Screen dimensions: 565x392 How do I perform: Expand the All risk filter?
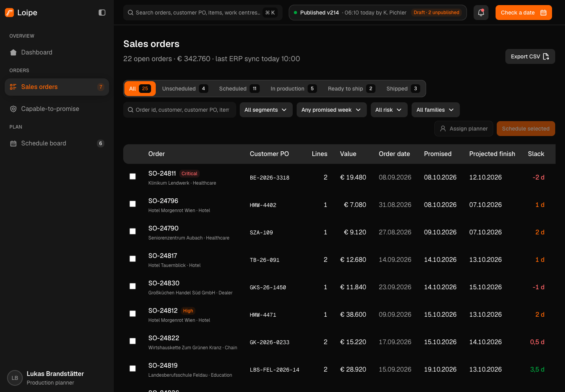click(389, 110)
